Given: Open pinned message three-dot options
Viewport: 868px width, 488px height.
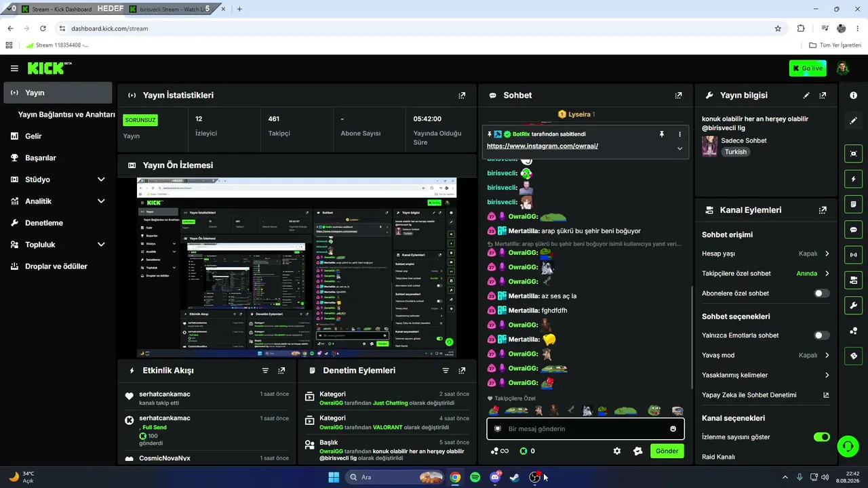Looking at the screenshot, I should coord(679,134).
